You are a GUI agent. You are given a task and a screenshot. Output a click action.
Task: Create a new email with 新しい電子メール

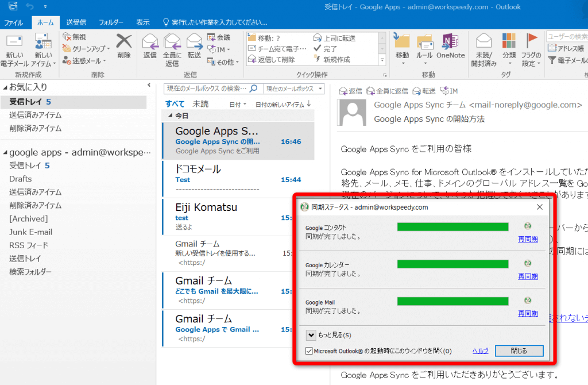(14, 50)
